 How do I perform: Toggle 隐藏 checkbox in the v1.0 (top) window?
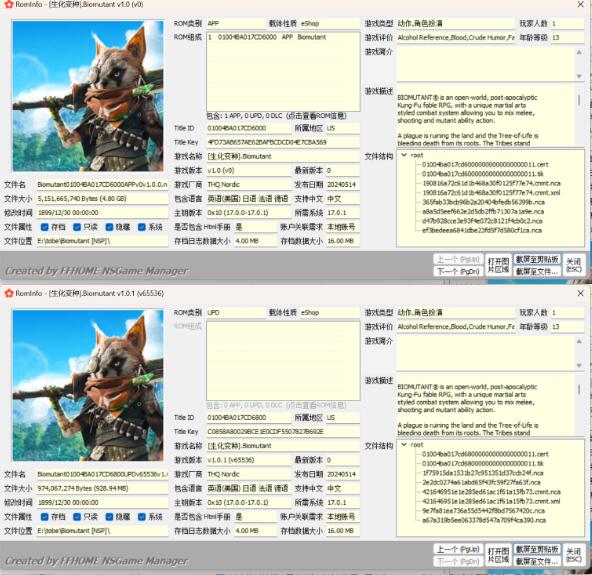click(109, 227)
